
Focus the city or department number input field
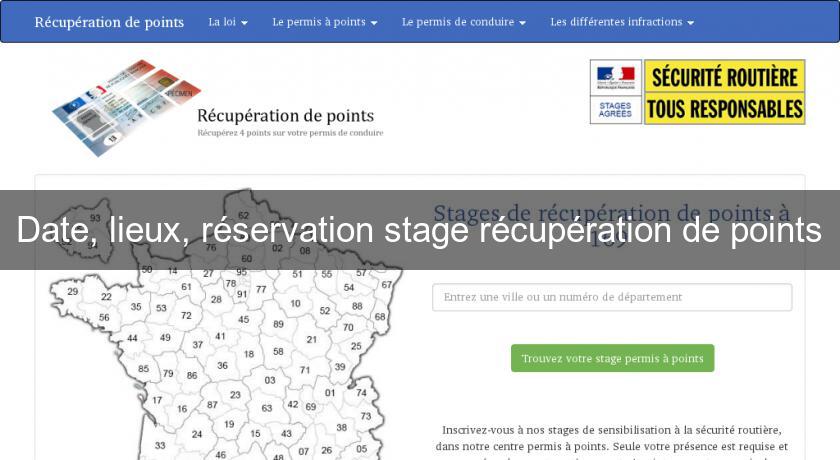(x=612, y=297)
